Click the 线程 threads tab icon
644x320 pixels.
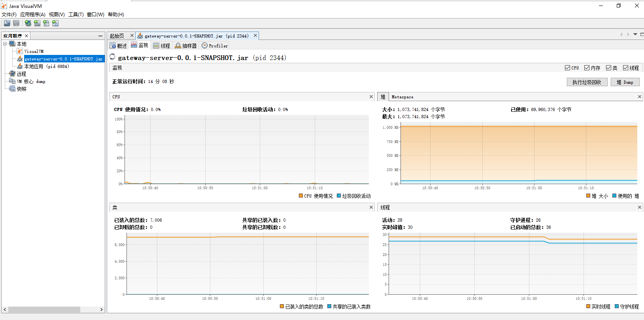tap(156, 46)
